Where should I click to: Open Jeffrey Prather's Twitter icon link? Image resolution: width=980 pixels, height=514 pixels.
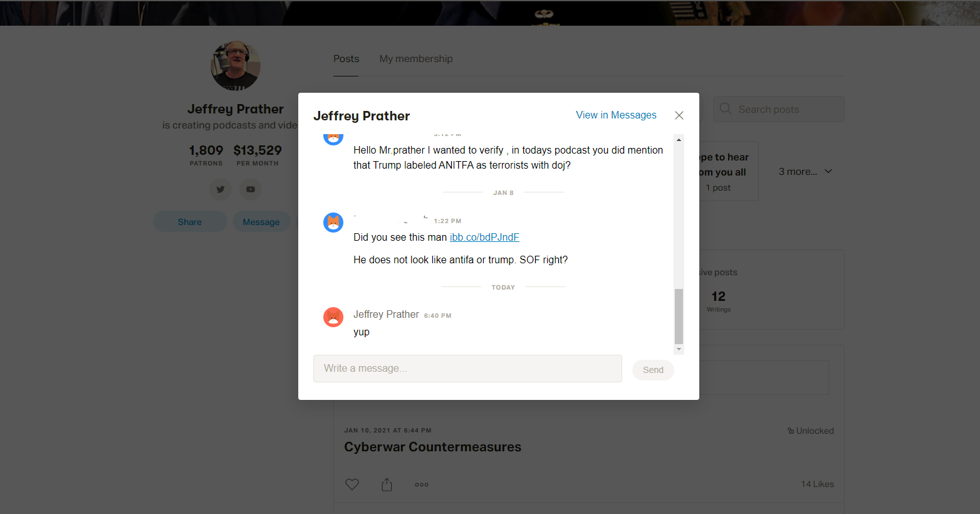coord(221,189)
